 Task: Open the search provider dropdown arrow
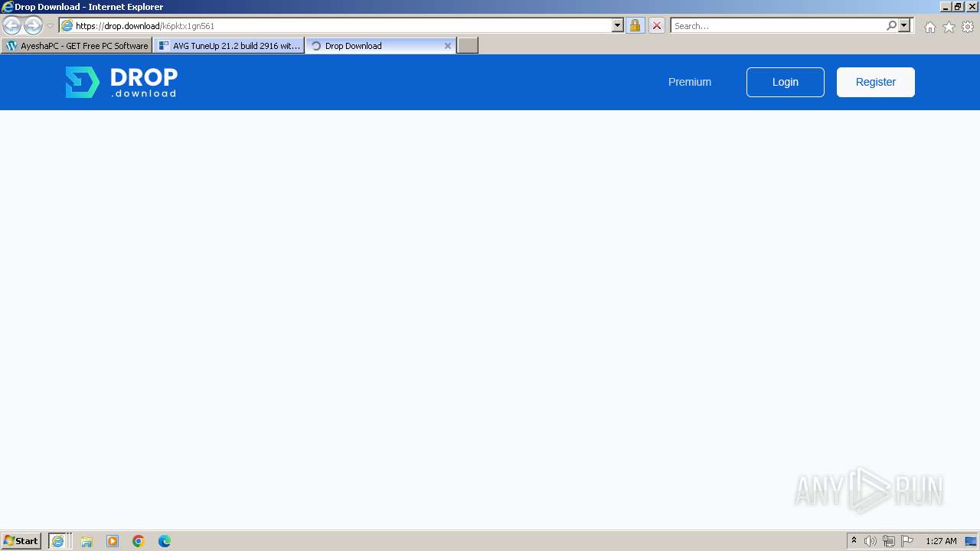coord(904,25)
